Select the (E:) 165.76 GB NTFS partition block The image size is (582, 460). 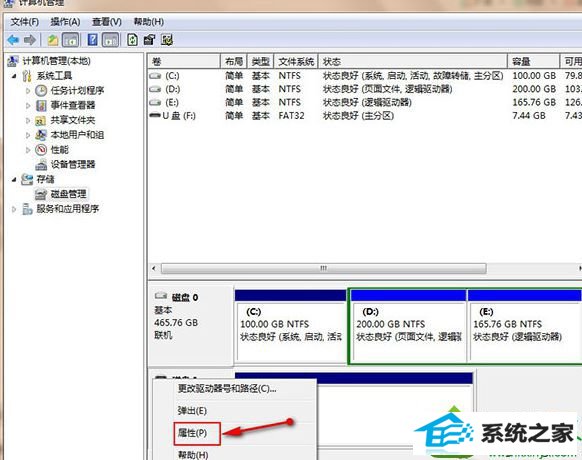click(524, 326)
